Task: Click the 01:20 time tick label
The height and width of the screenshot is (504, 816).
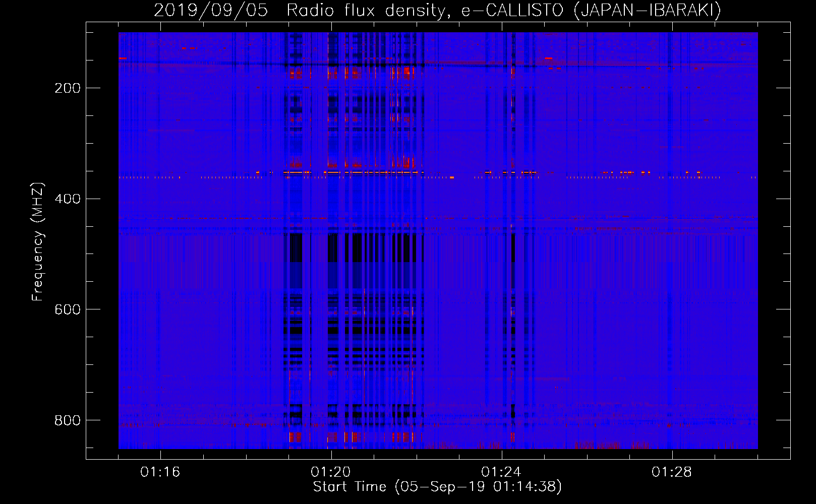Action: pos(331,472)
